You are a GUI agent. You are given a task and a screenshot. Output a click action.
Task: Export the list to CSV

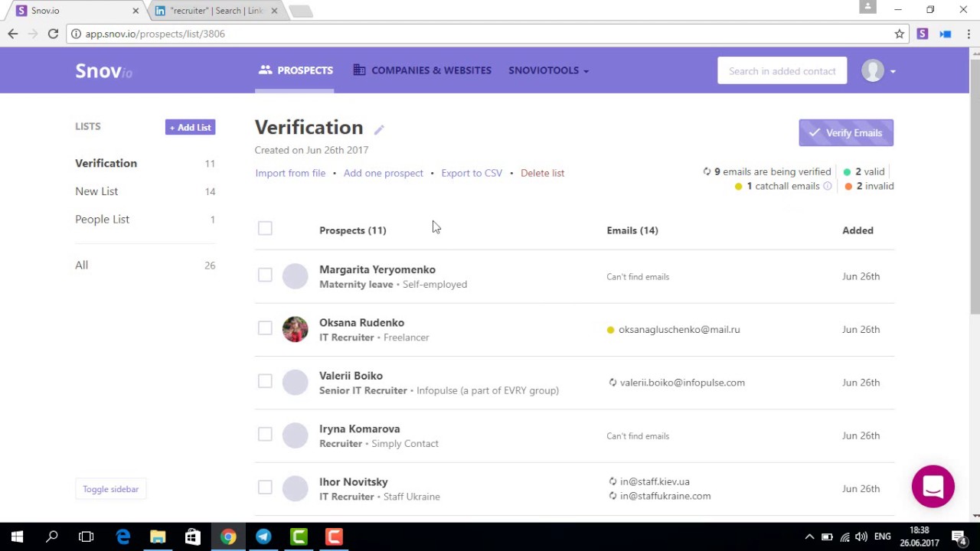click(x=472, y=173)
